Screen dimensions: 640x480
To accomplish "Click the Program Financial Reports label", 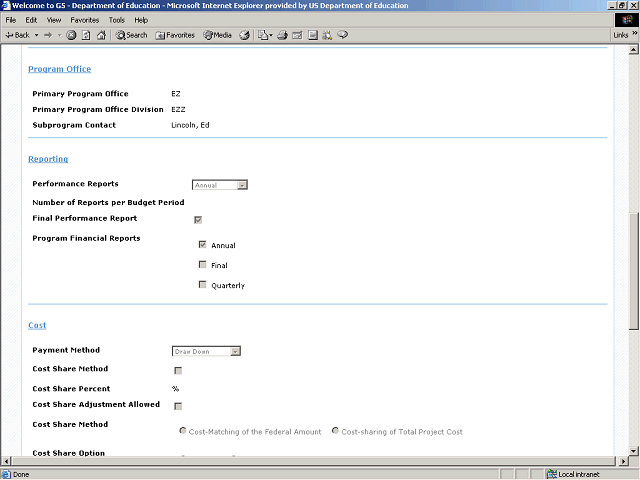I will pos(86,238).
